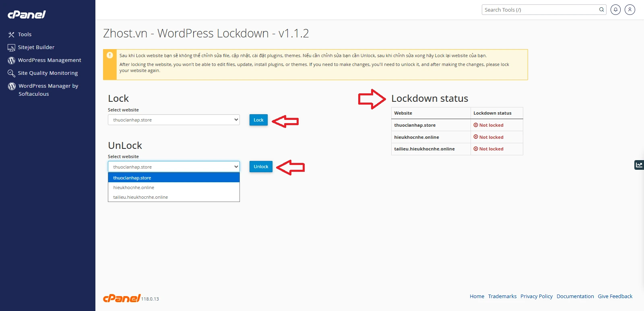Screen dimensions: 644x311
Task: Open the statistics chart side tab
Action: tap(639, 165)
